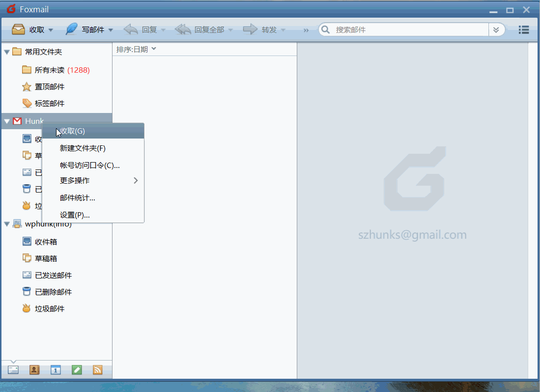540x392 pixels.
Task: Open the main menu list icon at top right
Action: click(524, 30)
